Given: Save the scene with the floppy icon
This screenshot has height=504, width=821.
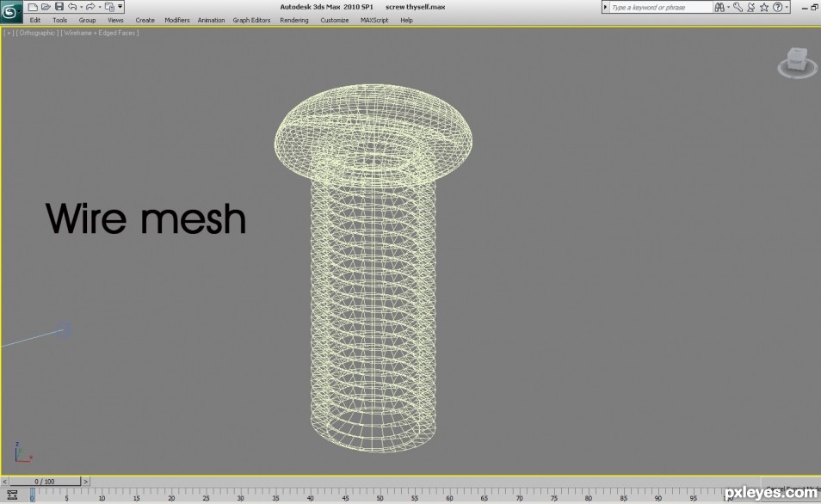Looking at the screenshot, I should point(59,7).
